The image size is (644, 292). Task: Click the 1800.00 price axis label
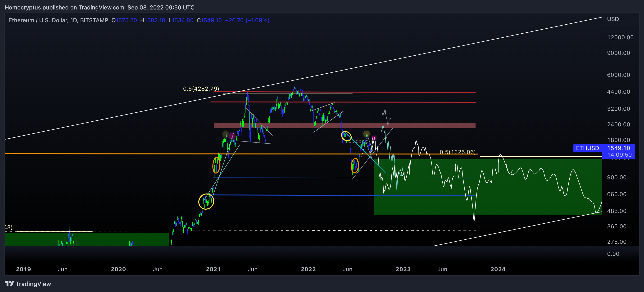618,140
